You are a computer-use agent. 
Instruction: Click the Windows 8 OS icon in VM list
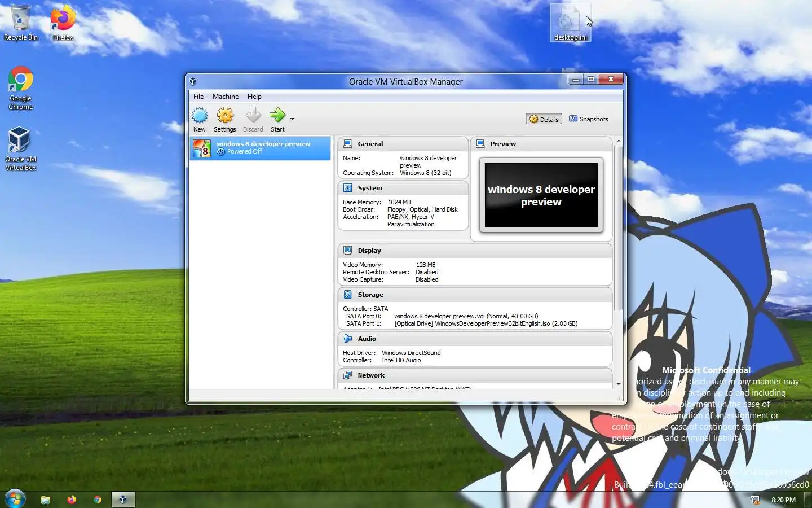coord(202,148)
